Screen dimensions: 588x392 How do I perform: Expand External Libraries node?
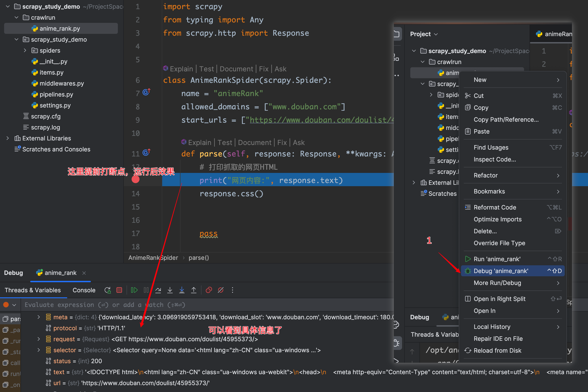[8, 138]
